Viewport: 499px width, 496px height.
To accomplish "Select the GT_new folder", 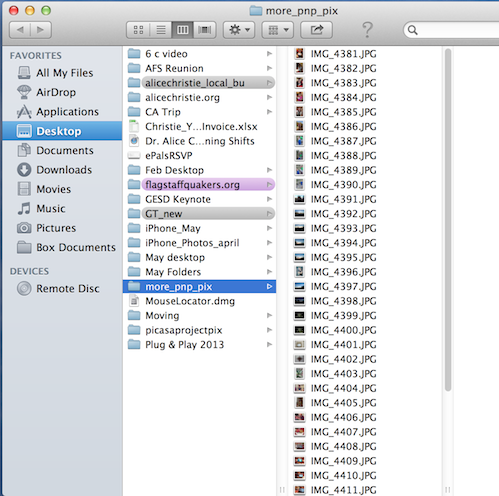I will click(199, 214).
